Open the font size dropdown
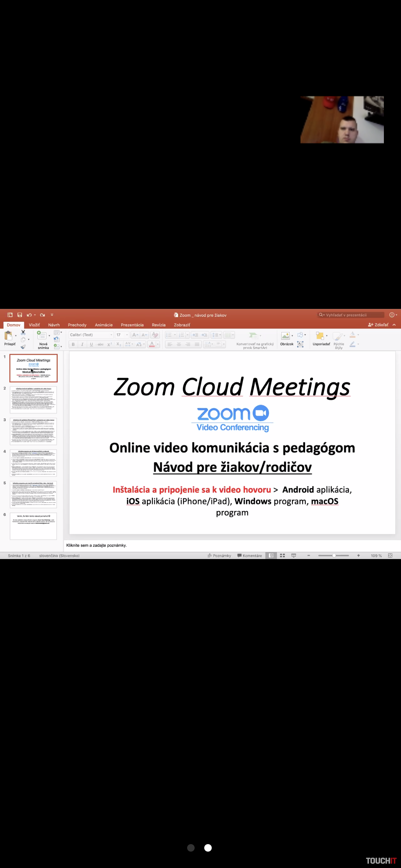401x868 pixels. tap(127, 335)
